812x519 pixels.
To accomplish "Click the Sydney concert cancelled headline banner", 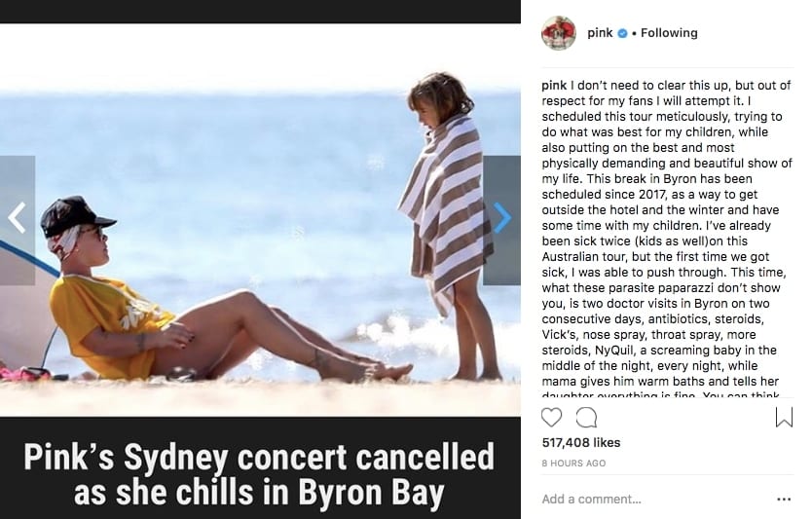I will tap(260, 473).
